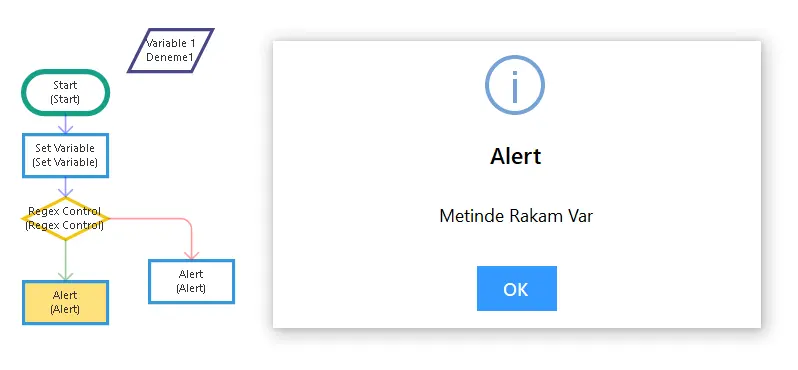Select the highlighted yellow Alert node
Screen dimensions: 798x370
click(x=65, y=302)
